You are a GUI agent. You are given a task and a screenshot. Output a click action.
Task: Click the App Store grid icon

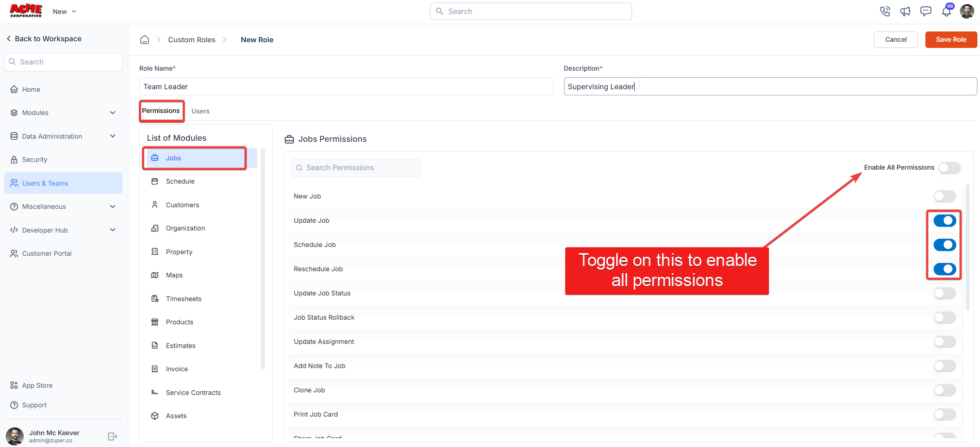point(14,385)
